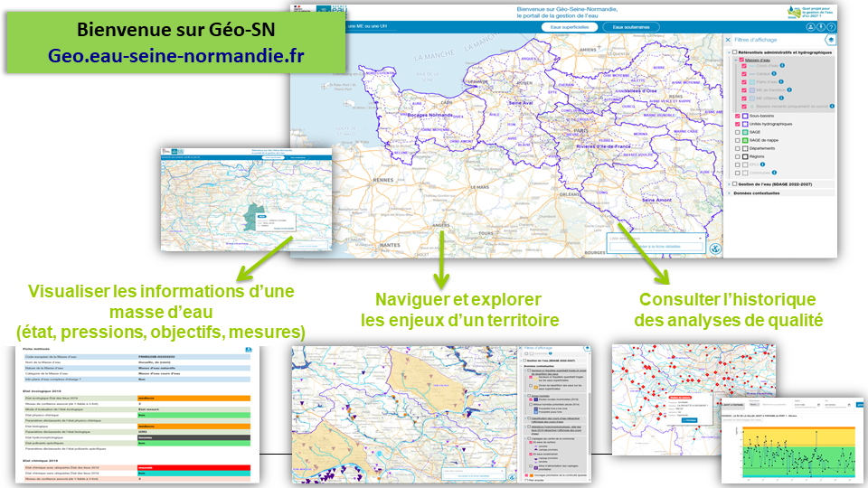This screenshot has width=868, height=488.
Task: Click the Masses d'eau underlined label
Action: [758, 60]
